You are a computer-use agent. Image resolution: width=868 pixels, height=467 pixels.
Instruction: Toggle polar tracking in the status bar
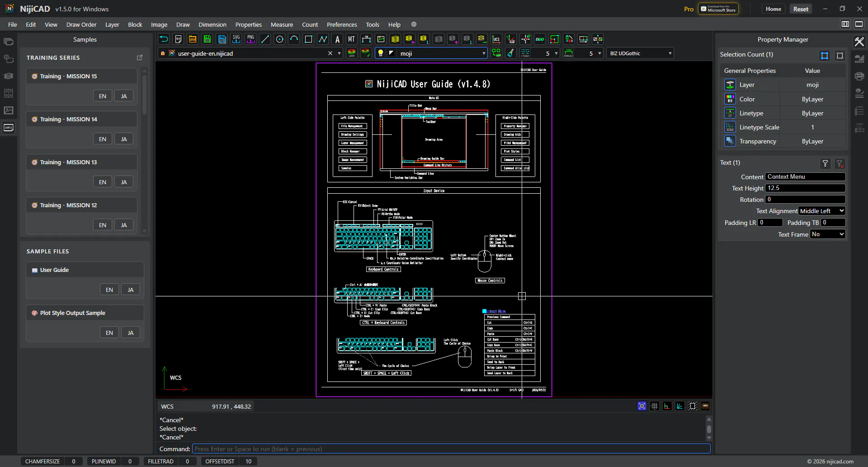pos(680,406)
